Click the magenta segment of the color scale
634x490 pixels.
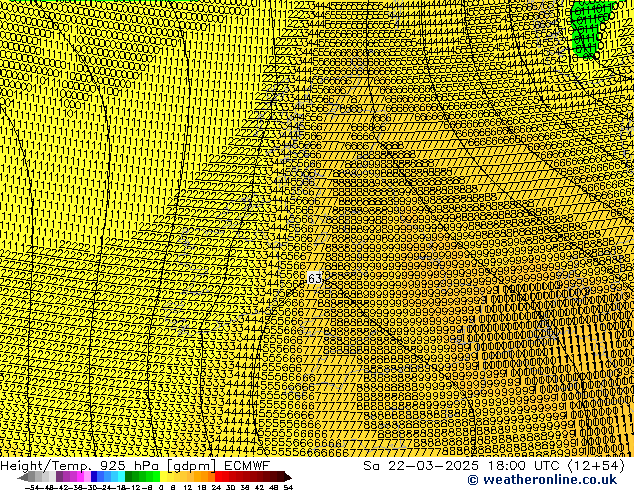pyautogui.click(x=80, y=476)
